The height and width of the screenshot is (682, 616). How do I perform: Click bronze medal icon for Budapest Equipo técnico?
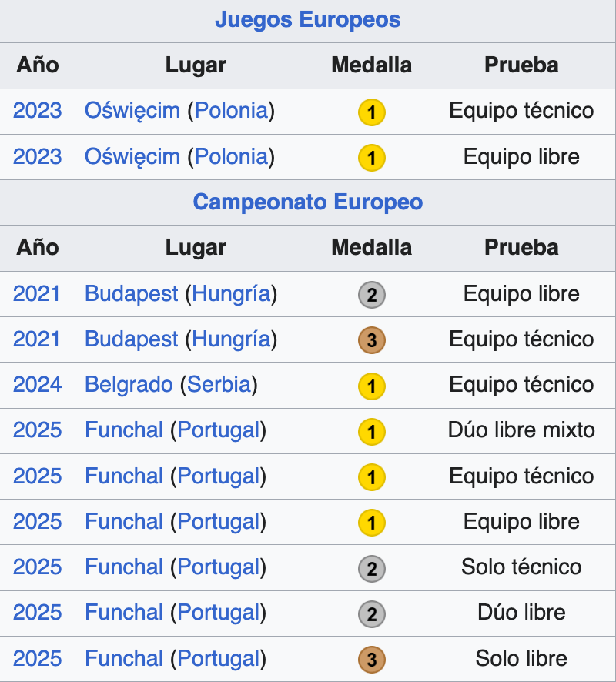[371, 340]
